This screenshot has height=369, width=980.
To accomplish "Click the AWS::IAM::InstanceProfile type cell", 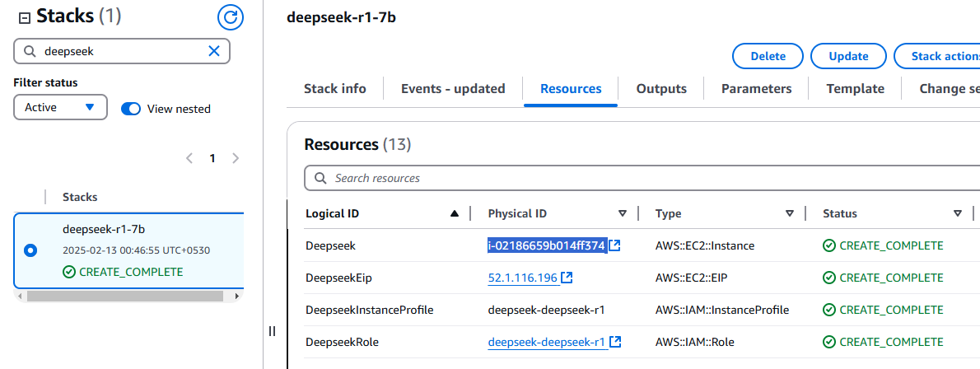I will click(722, 311).
